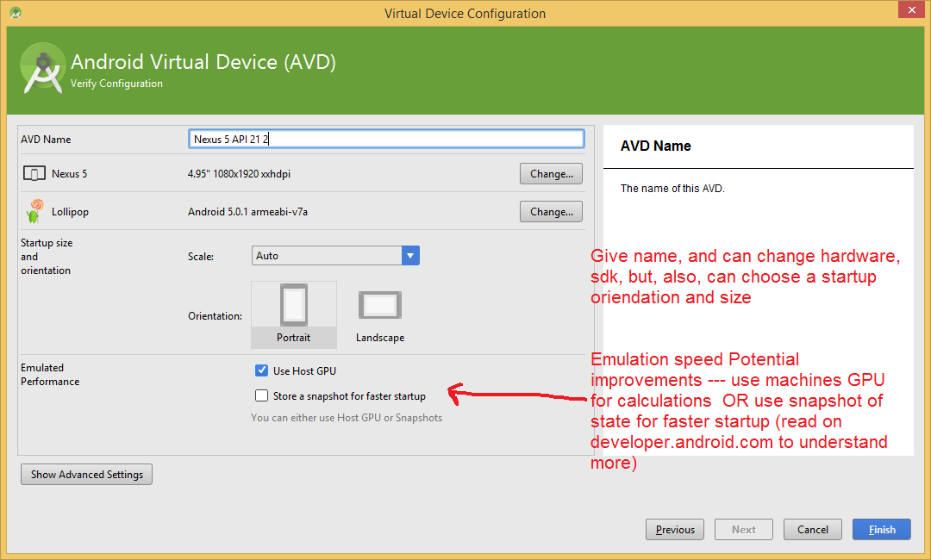Disable the Use Host GPU checkbox
Image resolution: width=931 pixels, height=560 pixels.
(x=262, y=370)
